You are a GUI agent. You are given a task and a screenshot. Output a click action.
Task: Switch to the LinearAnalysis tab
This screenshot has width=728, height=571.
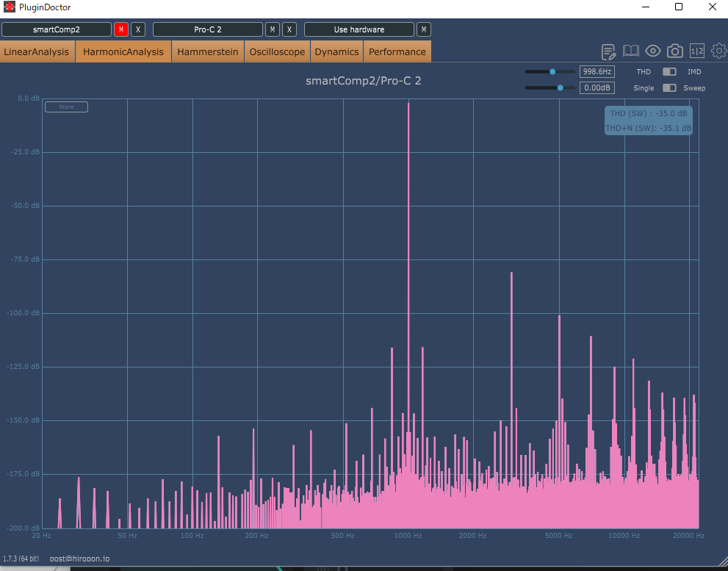37,51
